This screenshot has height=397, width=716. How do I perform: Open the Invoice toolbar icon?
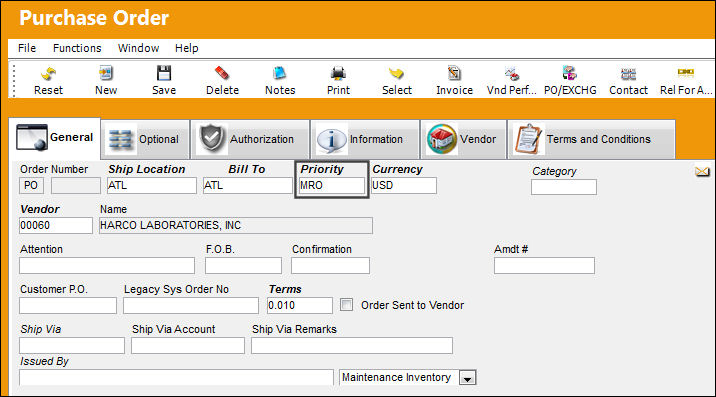tap(454, 73)
